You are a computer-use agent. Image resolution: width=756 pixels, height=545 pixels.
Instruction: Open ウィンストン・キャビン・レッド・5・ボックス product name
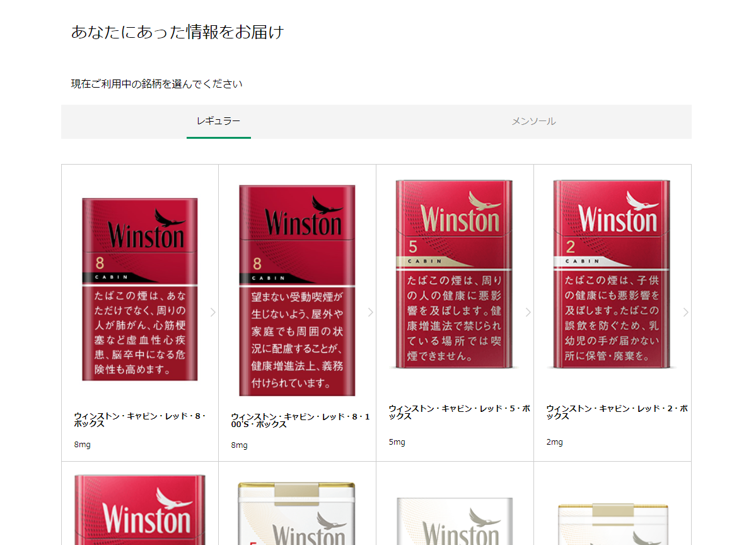click(460, 412)
